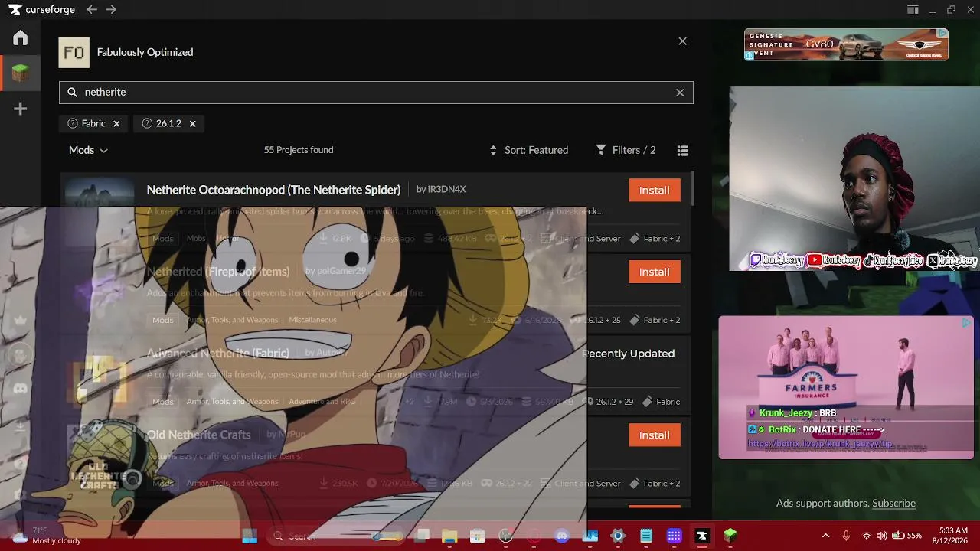Open the Notepad icon on the taskbar
Image resolution: width=980 pixels, height=551 pixels.
(645, 536)
